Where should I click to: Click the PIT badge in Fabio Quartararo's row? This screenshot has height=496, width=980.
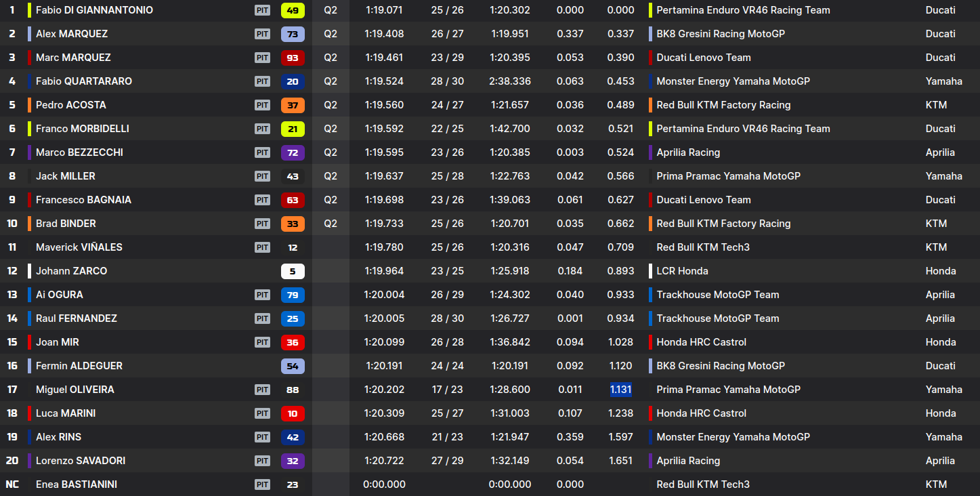262,81
